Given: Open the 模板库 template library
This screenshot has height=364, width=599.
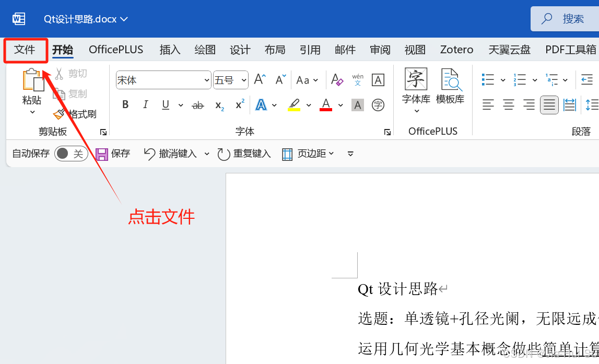Looking at the screenshot, I should coord(450,86).
